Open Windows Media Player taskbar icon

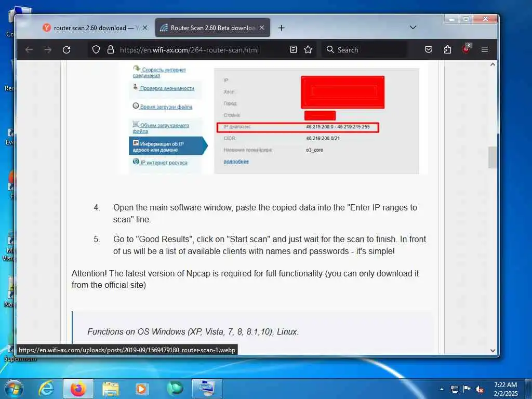click(142, 389)
